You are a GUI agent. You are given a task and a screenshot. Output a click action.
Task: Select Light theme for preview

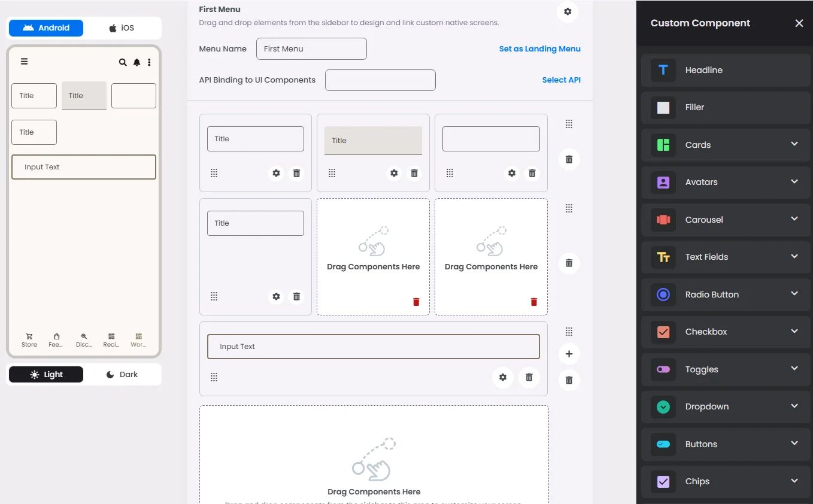pyautogui.click(x=46, y=375)
